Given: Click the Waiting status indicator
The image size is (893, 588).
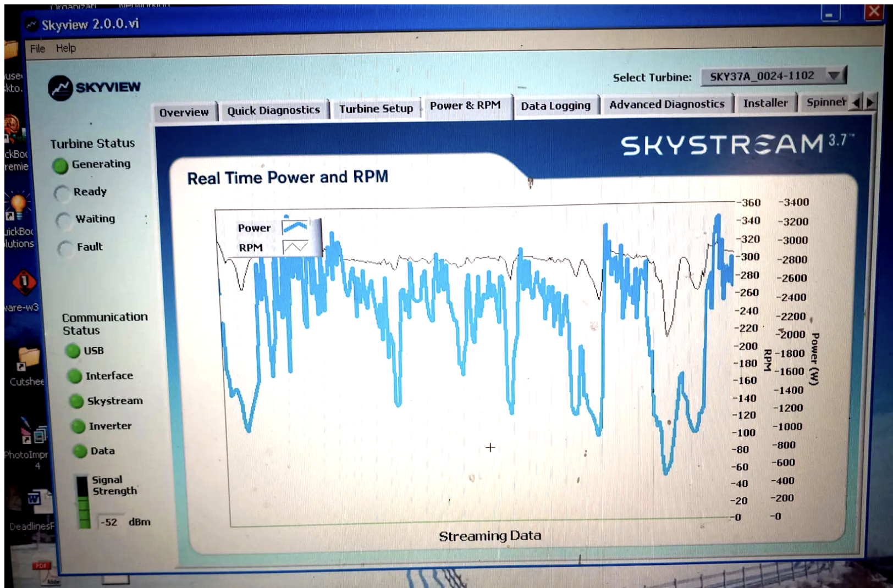Looking at the screenshot, I should tap(63, 220).
